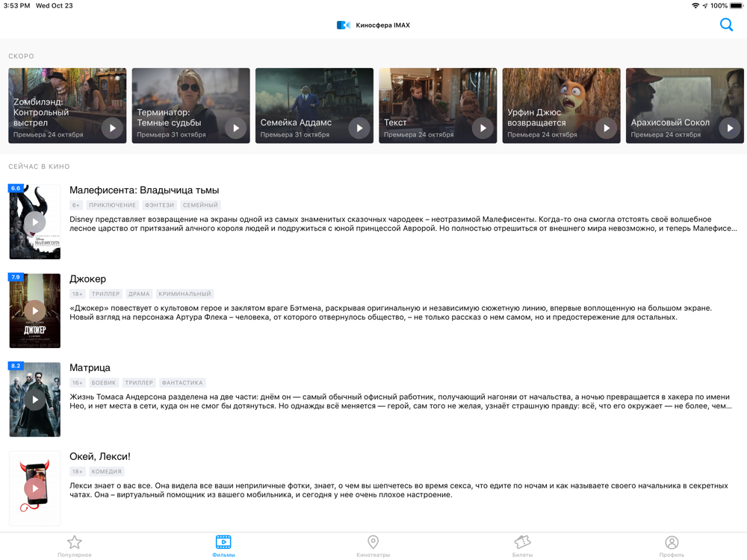Open the search magnifier icon
Viewport: 747px width, 560px height.
(726, 25)
